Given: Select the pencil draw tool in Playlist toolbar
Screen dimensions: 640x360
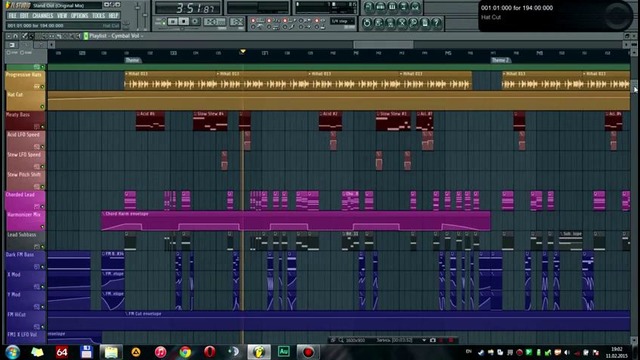Looking at the screenshot, I should click(x=24, y=36).
